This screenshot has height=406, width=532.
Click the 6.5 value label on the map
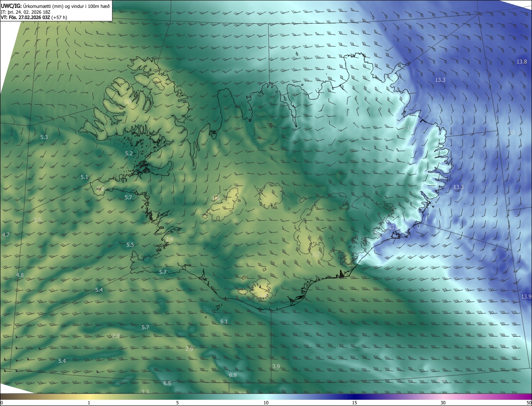click(167, 384)
